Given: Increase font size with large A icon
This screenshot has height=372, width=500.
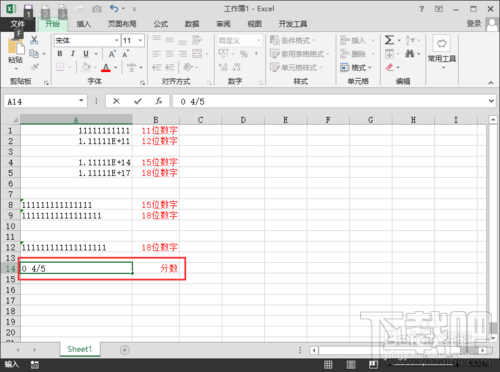Looking at the screenshot, I should [x=112, y=54].
